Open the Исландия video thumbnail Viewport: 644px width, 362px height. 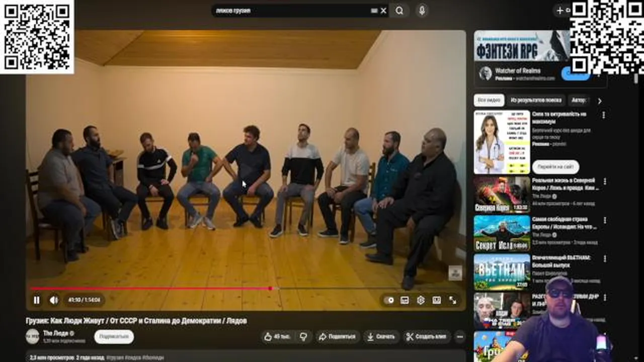tap(502, 233)
